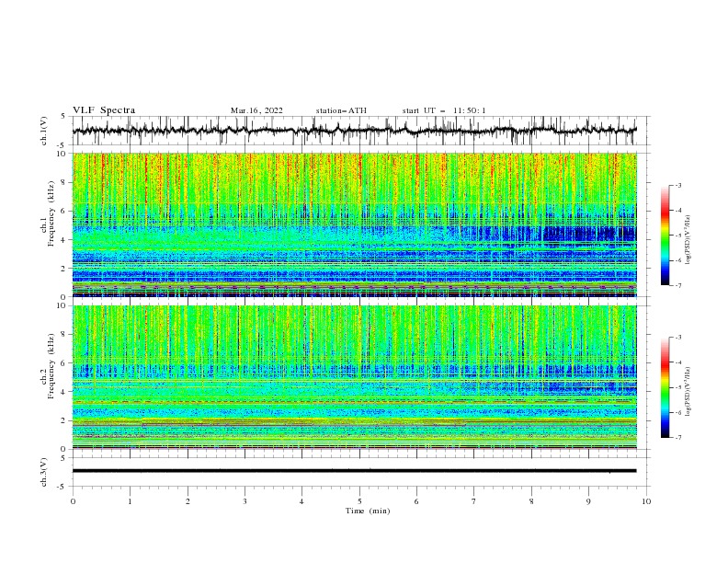
Task: Click the ch.2 spectrogram color scale bar
Action: [665, 387]
